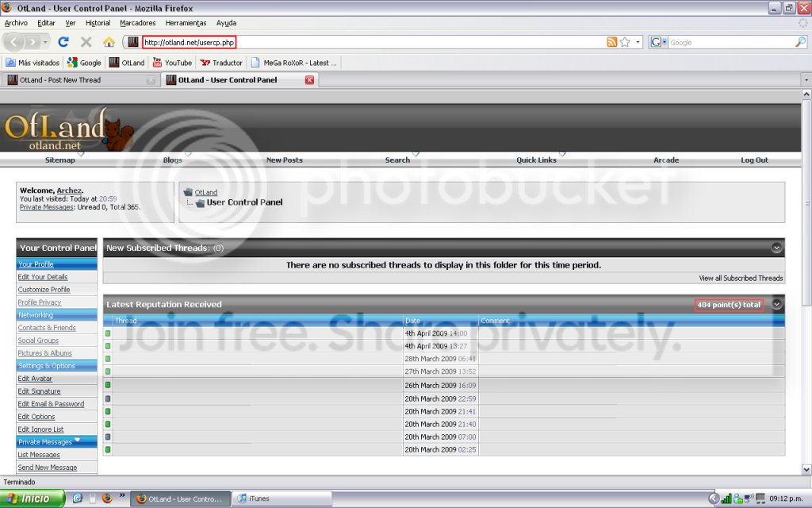
Task: Click New Posts in navbar
Action: (x=285, y=160)
